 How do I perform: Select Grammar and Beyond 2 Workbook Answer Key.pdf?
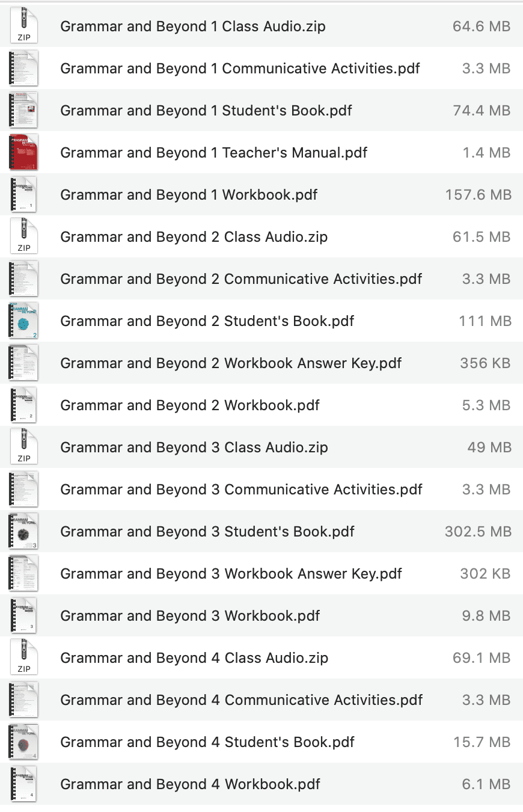coord(231,363)
